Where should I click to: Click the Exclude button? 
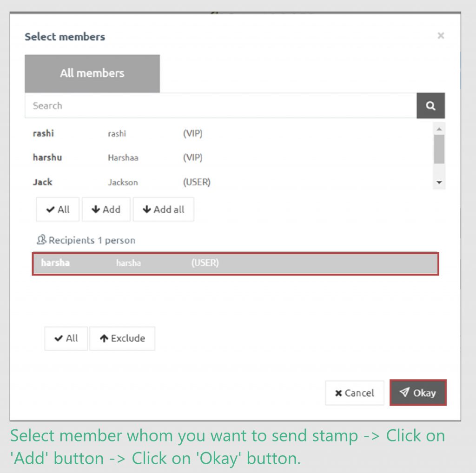[x=122, y=338]
